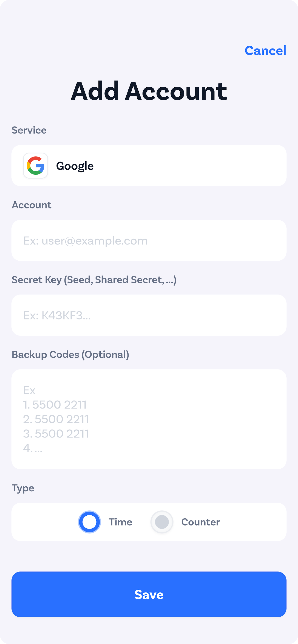Open the Service selector showing Google
The width and height of the screenshot is (298, 644).
[x=149, y=166]
